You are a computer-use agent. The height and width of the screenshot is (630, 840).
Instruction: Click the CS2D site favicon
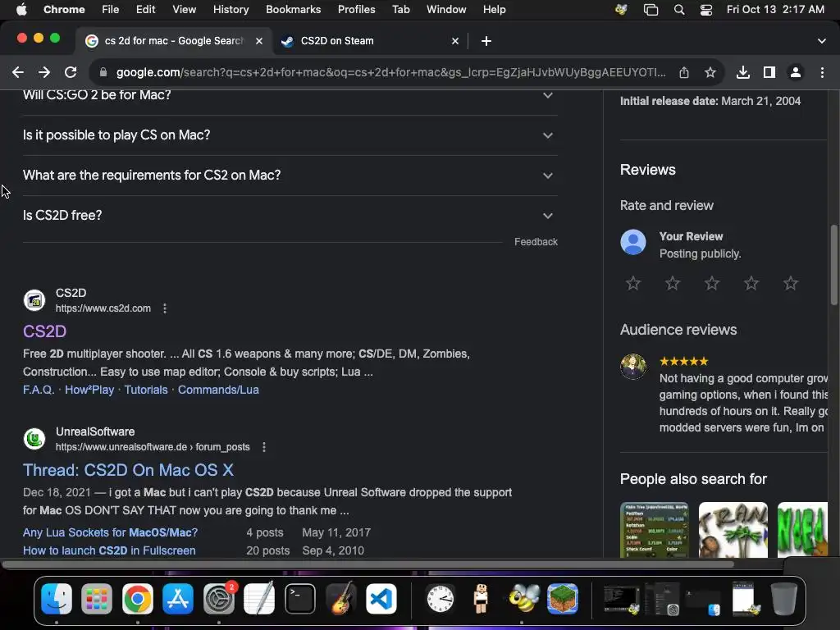click(34, 300)
